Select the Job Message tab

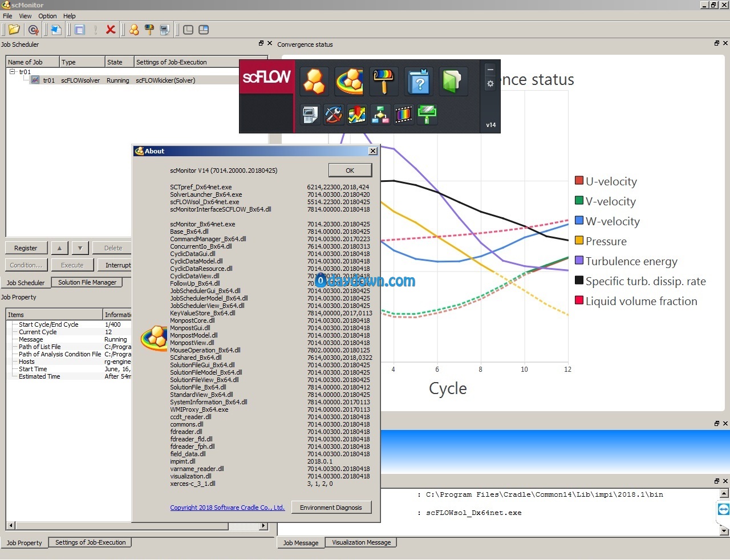[x=301, y=543]
